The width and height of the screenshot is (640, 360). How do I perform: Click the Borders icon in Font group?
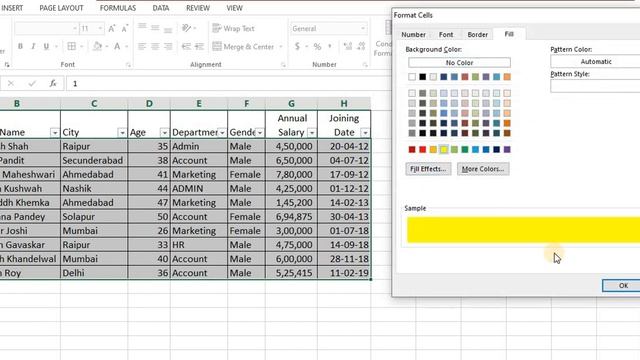71,46
